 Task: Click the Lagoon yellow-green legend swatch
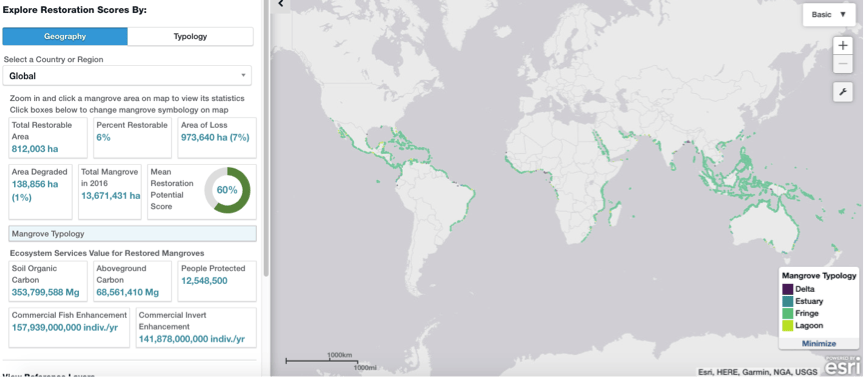point(787,325)
